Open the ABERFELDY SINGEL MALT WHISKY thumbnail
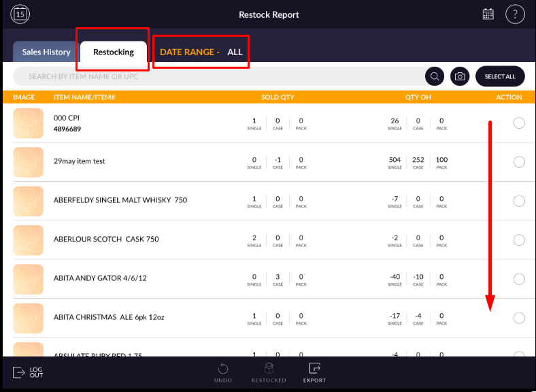This screenshot has width=536, height=392. click(28, 201)
